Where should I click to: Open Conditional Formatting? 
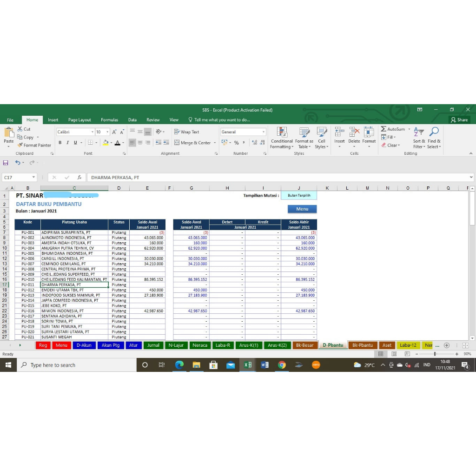pyautogui.click(x=282, y=138)
